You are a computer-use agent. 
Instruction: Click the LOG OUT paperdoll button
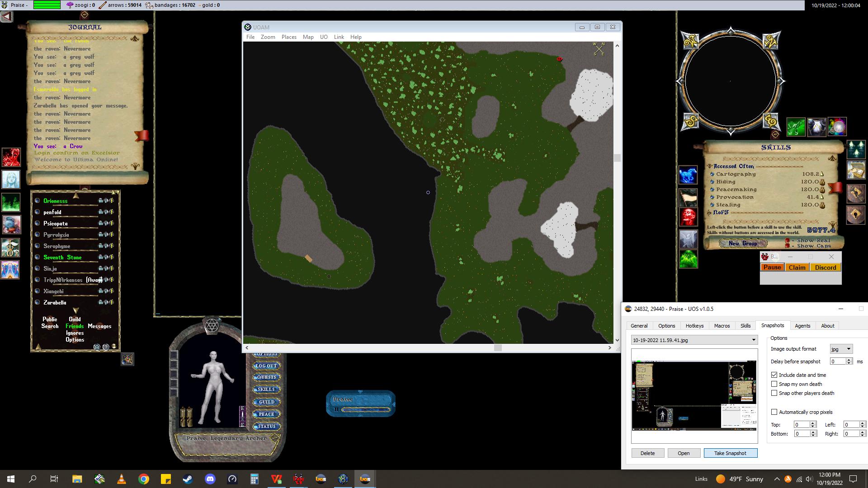pos(266,366)
